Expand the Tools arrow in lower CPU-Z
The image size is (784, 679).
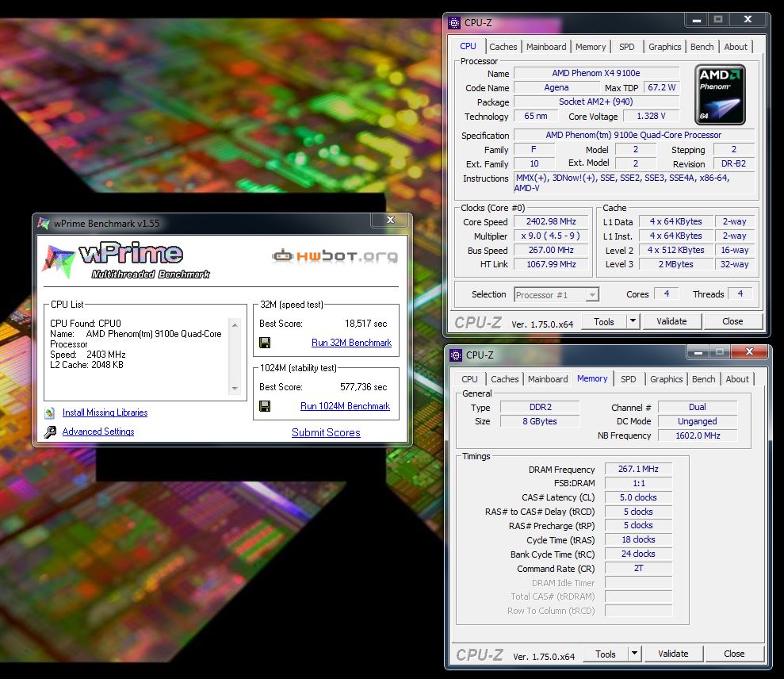634,653
